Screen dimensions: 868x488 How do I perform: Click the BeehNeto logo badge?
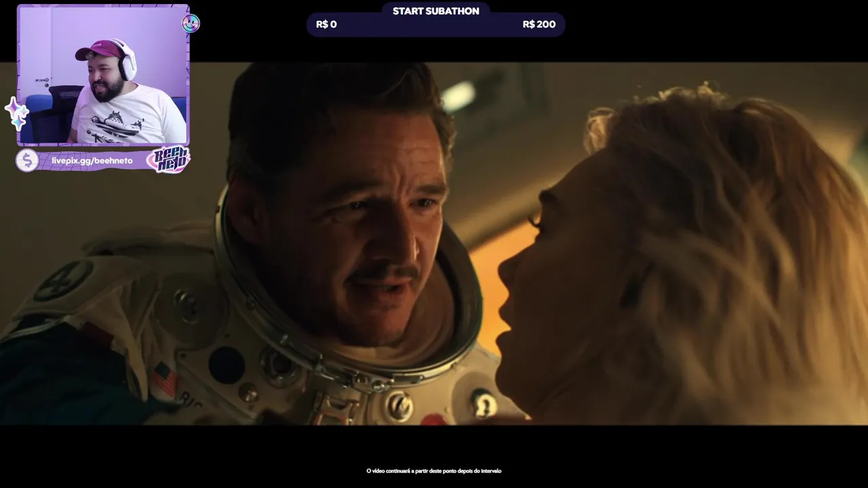click(x=170, y=160)
